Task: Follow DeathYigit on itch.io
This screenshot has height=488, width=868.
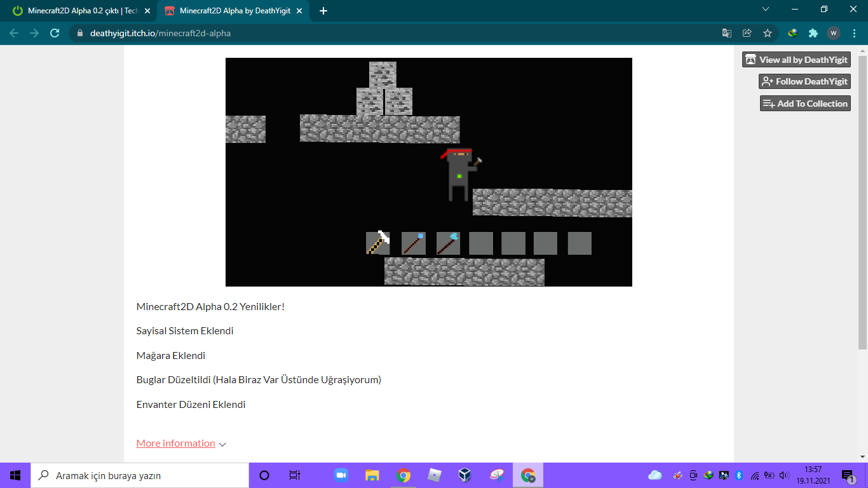Action: 804,81
